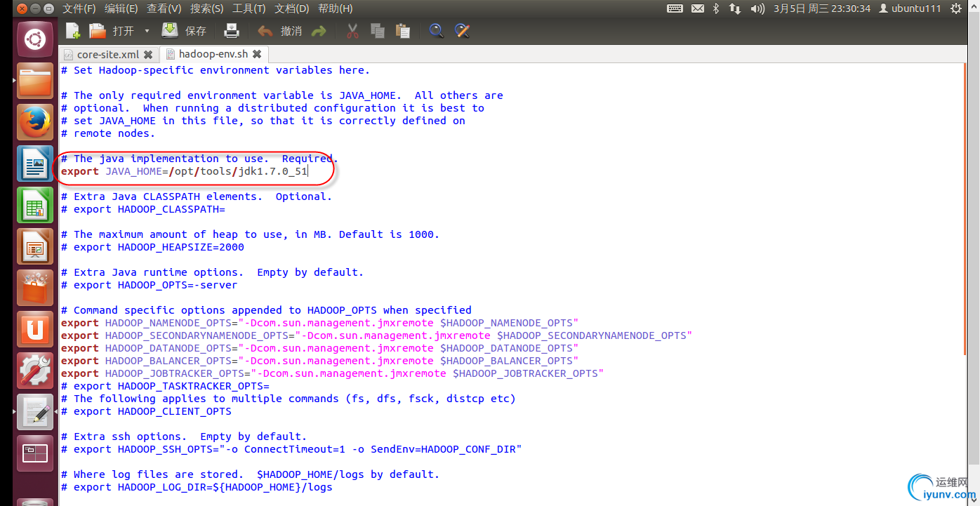980x506 pixels.
Task: Click the '# export HADOOP_TASKTRACKER_OPTS=' line
Action: click(x=166, y=386)
